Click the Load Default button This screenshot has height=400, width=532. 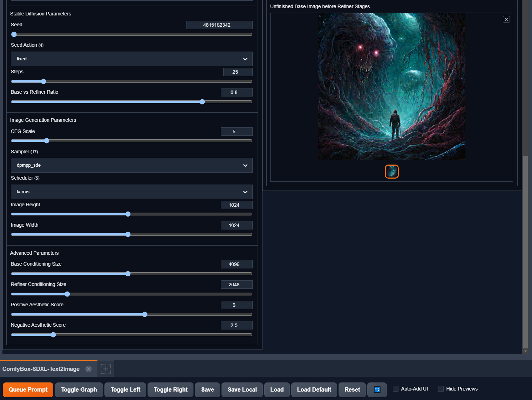click(x=314, y=389)
